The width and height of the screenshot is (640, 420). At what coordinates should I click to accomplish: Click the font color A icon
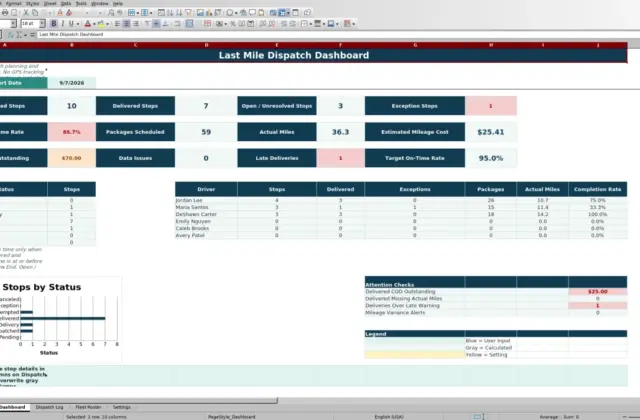[87, 24]
